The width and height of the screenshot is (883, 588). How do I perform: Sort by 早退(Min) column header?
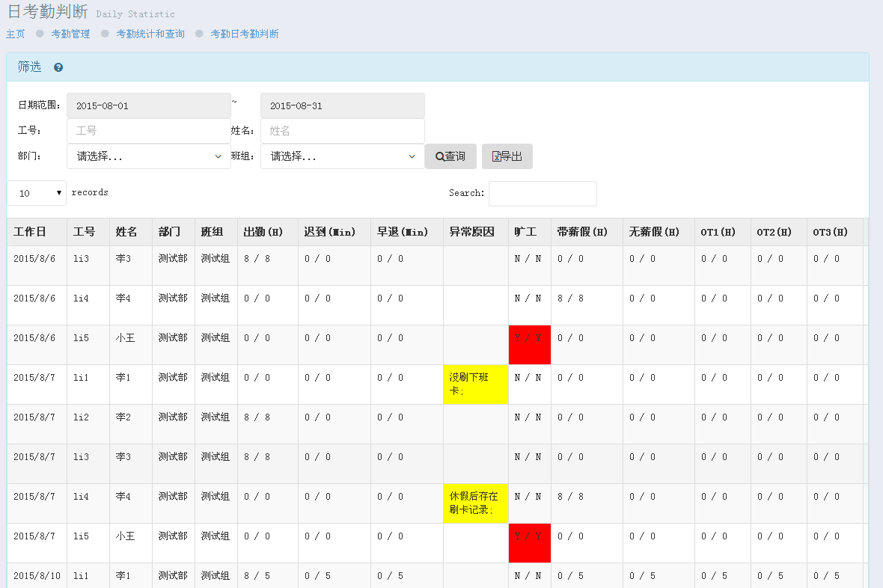click(x=406, y=232)
